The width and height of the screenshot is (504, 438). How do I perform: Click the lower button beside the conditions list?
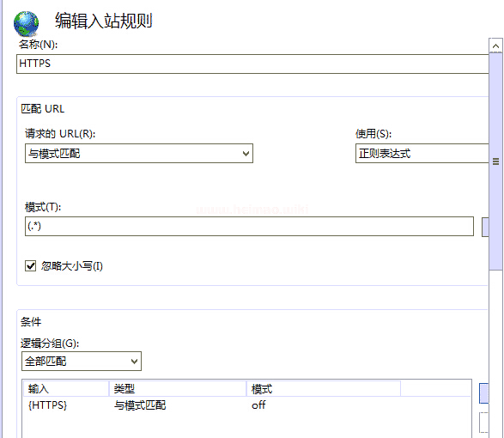click(483, 423)
